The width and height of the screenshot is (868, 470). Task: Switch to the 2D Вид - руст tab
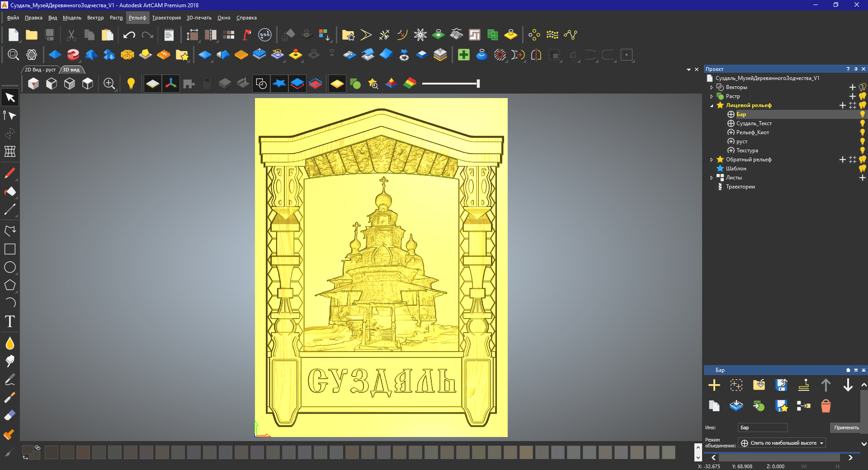pos(40,70)
